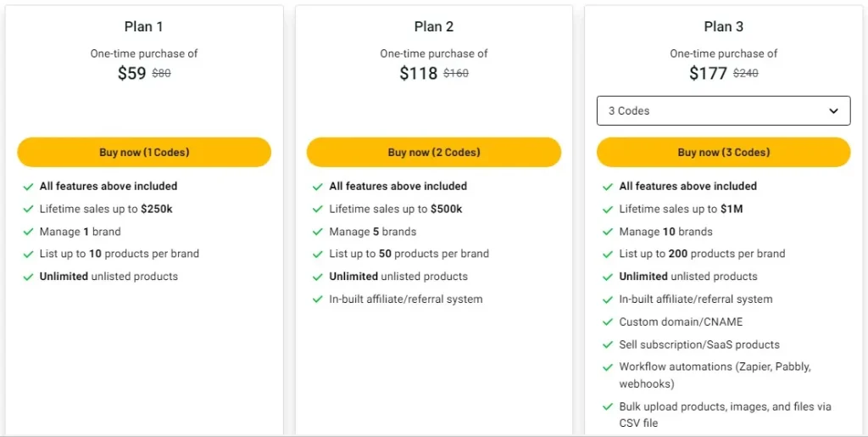Click the crossed-out $160 price
Viewport: 868px width, 437px height.
pyautogui.click(x=456, y=74)
